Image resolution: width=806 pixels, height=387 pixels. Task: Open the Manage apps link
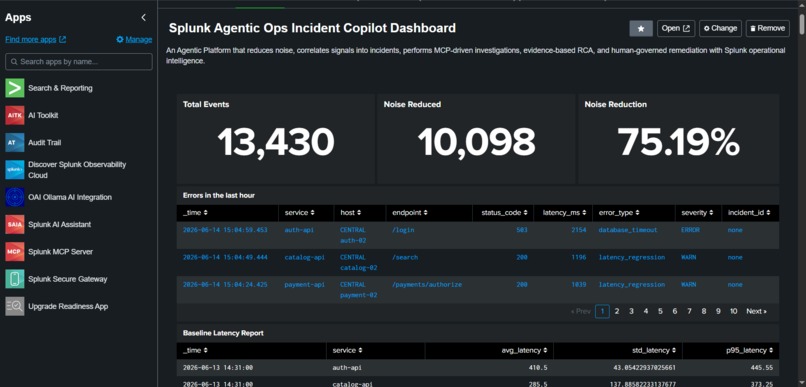[x=134, y=40]
